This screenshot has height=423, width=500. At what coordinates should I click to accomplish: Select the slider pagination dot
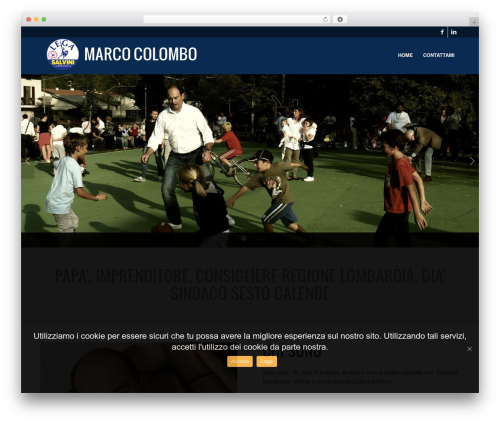(244, 238)
